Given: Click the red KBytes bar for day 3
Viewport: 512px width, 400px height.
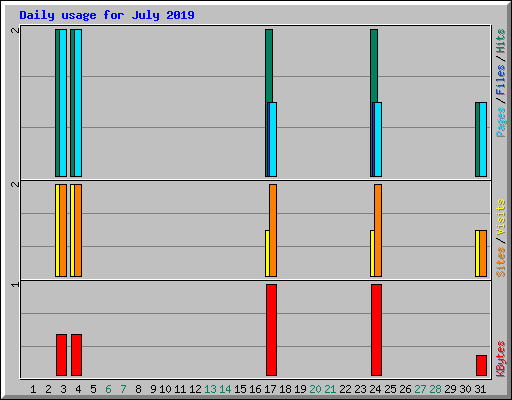Looking at the screenshot, I should point(61,355).
